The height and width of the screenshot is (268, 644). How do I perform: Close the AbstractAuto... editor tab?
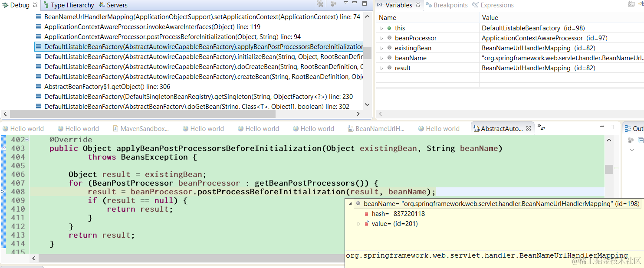pos(529,129)
